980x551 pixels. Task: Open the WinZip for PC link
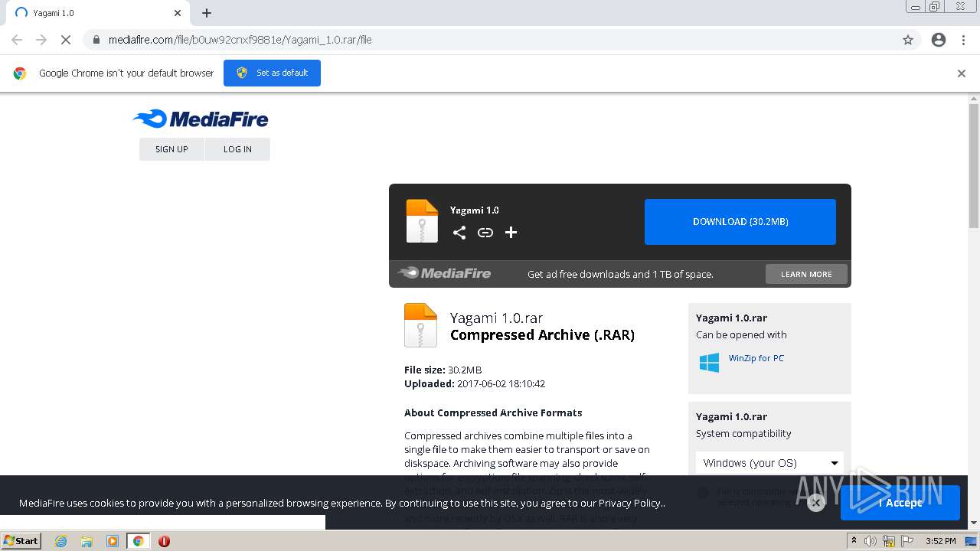[x=756, y=358]
